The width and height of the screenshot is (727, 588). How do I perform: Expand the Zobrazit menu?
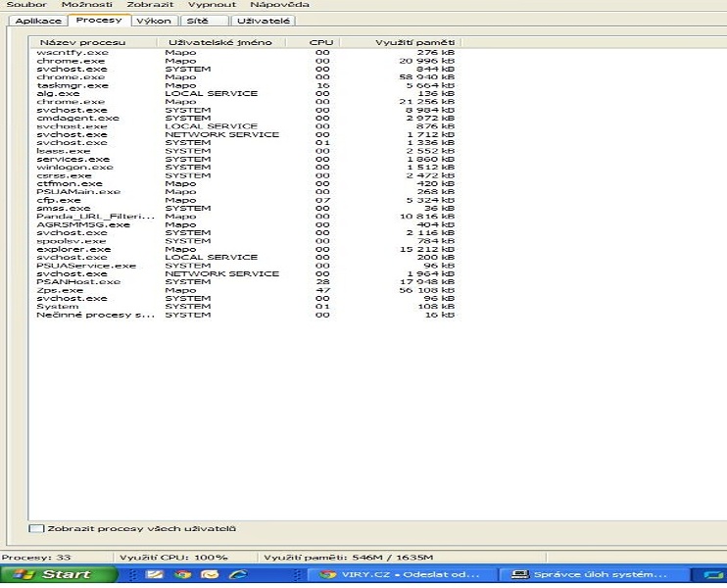[150, 5]
